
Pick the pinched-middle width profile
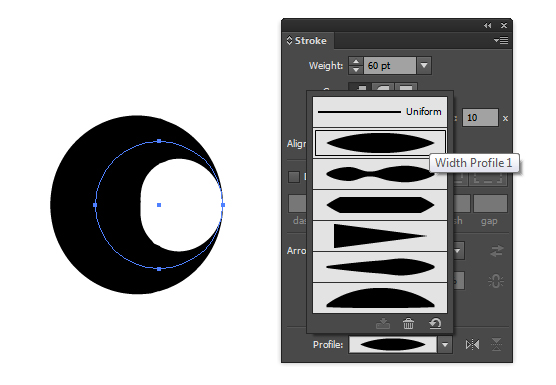point(380,174)
